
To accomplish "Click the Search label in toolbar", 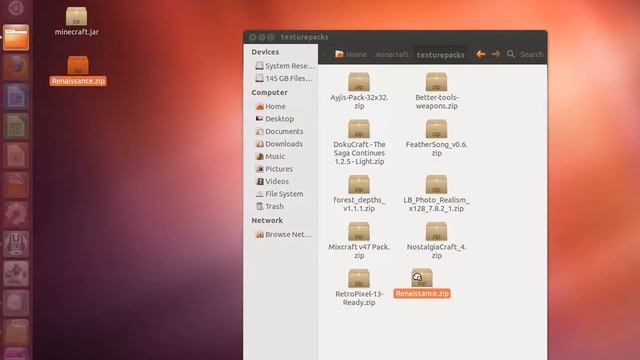I will tap(531, 54).
